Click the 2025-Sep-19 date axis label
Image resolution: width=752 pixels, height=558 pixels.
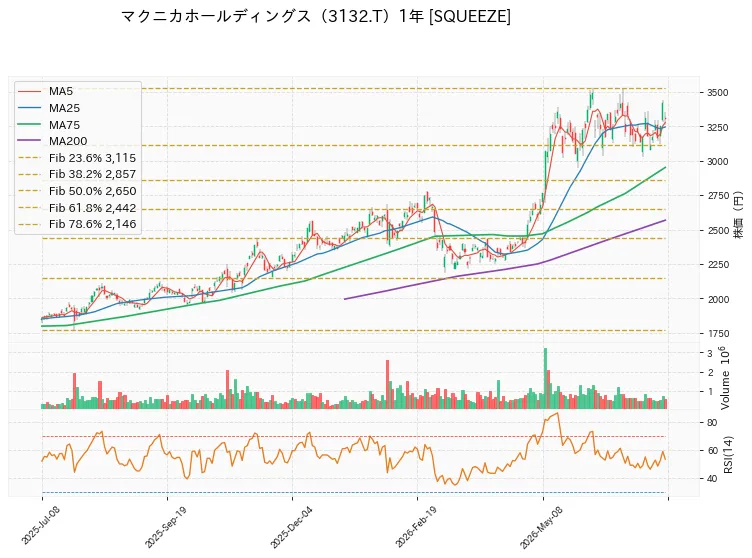coord(165,526)
